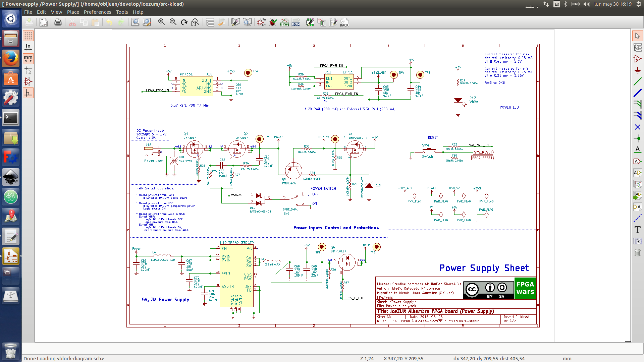Viewport: 644px width, 362px height.
Task: Generate the netlist with the NET icon
Action: 284,22
